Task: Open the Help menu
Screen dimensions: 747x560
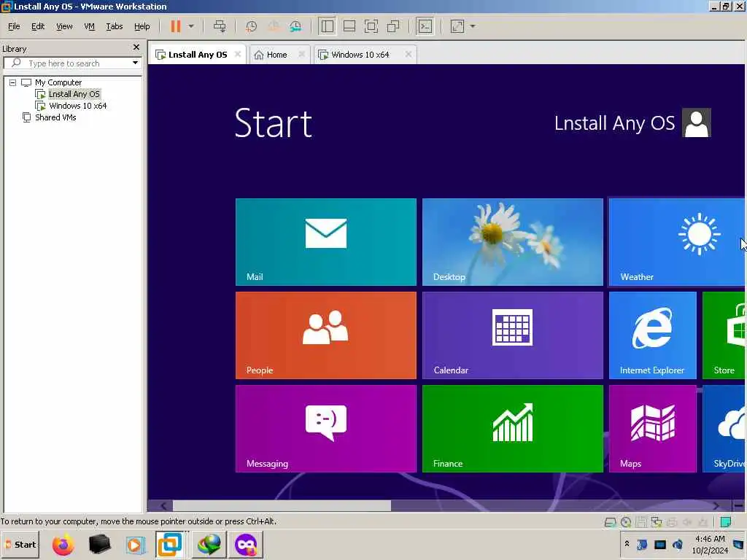Action: [142, 26]
